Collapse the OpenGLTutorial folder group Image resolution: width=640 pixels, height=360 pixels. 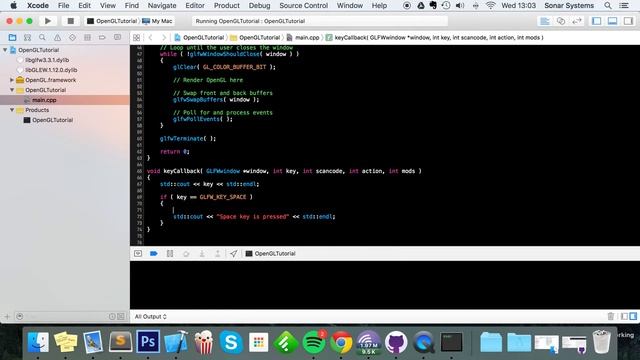click(x=12, y=90)
